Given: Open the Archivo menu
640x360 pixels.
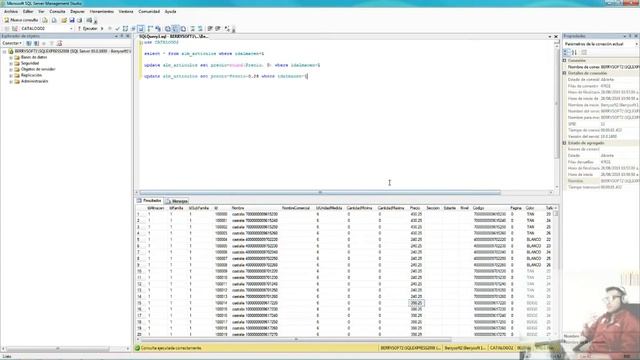Looking at the screenshot, I should (11, 11).
